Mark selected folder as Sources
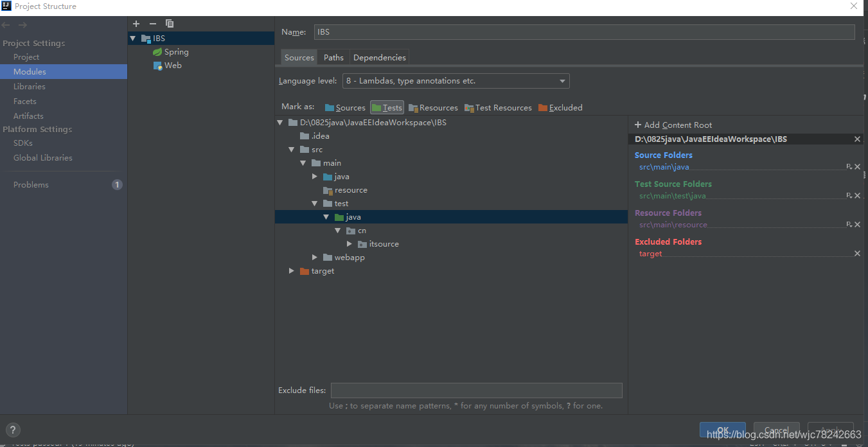The width and height of the screenshot is (868, 447). coord(344,107)
